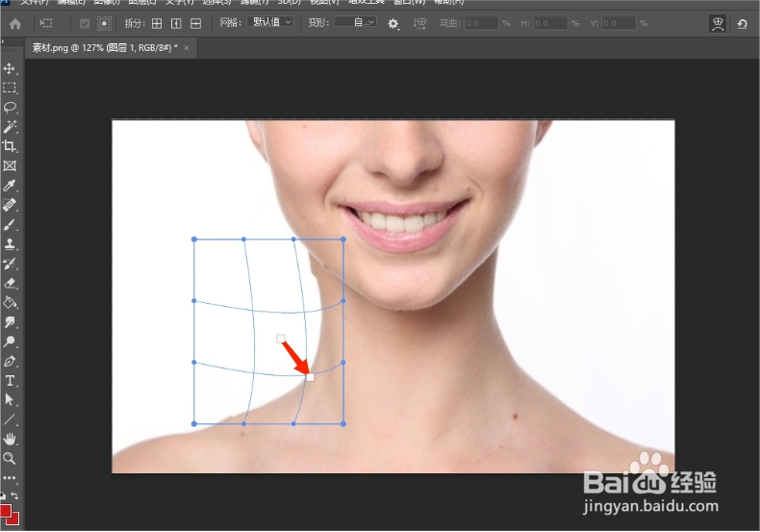Select the Paint Bucket tool
The height and width of the screenshot is (532, 760).
[10, 303]
